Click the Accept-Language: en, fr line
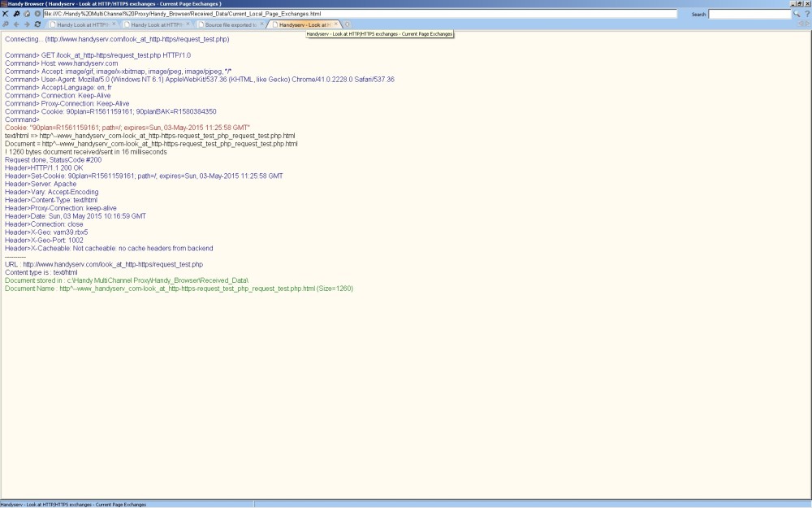The width and height of the screenshot is (812, 508). tap(58, 88)
